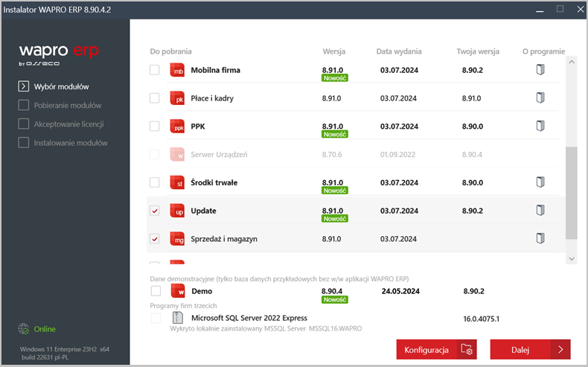The width and height of the screenshot is (588, 367).
Task: Click the Microsoft SQL Server 2022 Express checkbox
Action: (156, 318)
